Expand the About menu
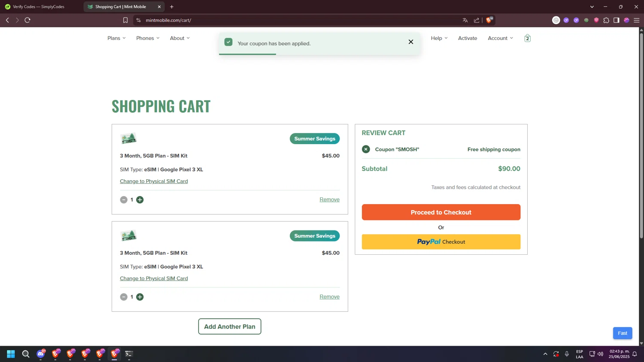Viewport: 644px width, 362px height. pos(179,38)
